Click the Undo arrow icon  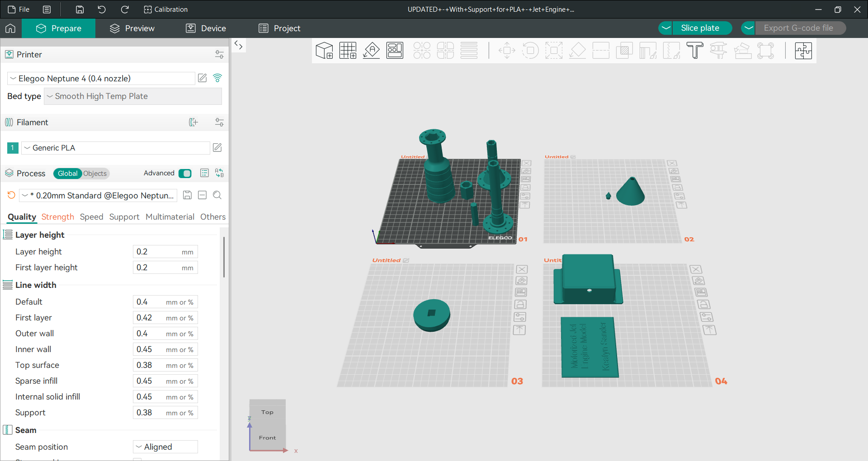[102, 9]
